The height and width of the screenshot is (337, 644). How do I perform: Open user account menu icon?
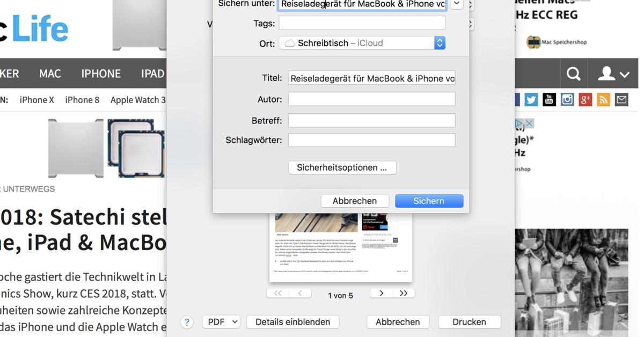pos(613,74)
